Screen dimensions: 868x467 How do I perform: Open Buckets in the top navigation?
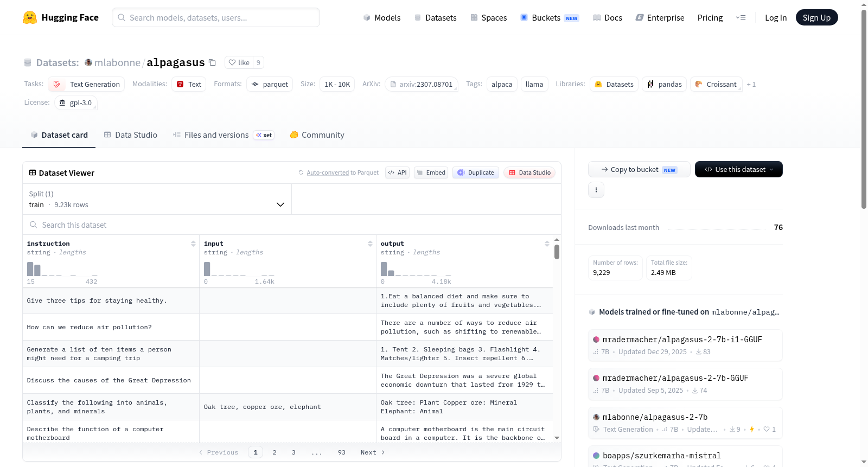coord(550,17)
